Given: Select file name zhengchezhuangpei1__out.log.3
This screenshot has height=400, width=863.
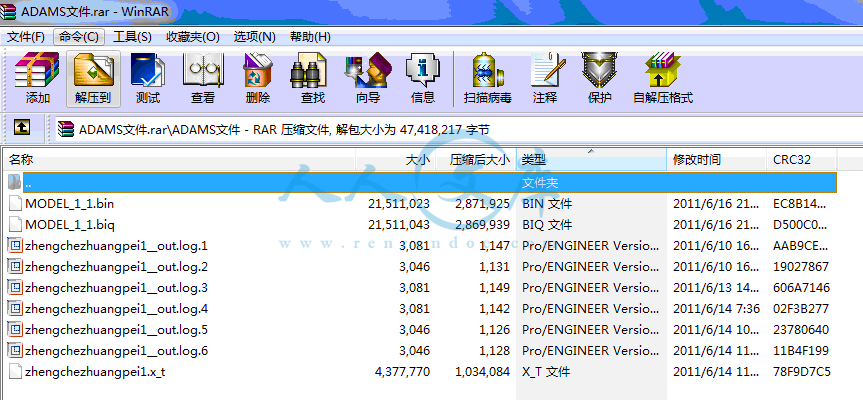Looking at the screenshot, I should click(x=116, y=287).
